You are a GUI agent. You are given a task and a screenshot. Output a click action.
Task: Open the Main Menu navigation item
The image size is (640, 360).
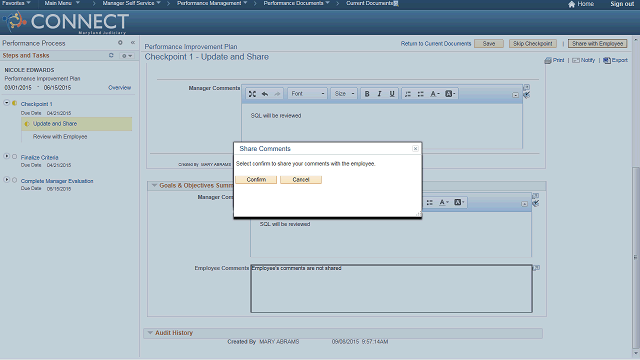click(62, 3)
